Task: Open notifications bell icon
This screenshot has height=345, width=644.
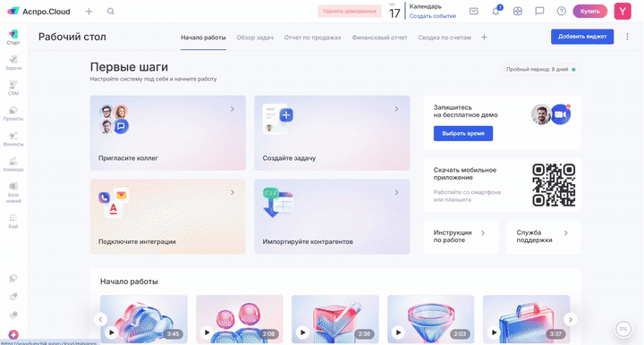Action: click(x=496, y=12)
